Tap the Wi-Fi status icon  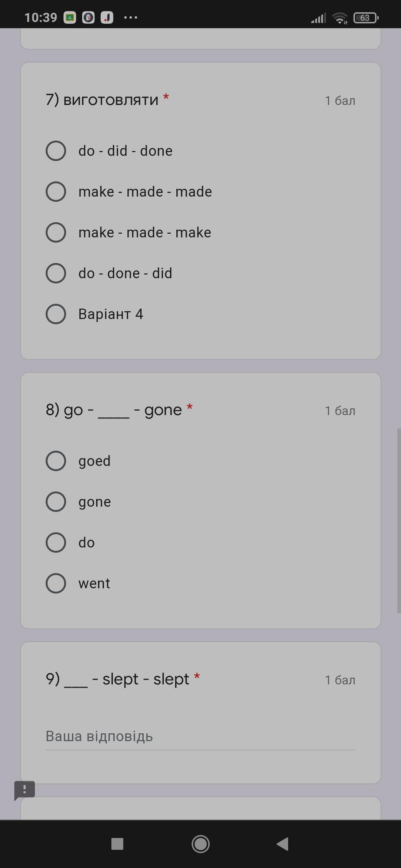point(339,17)
